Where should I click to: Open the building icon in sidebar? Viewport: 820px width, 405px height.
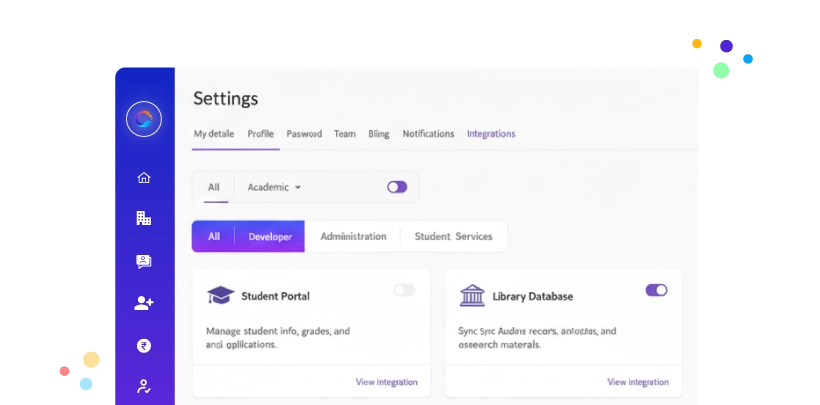tap(144, 218)
